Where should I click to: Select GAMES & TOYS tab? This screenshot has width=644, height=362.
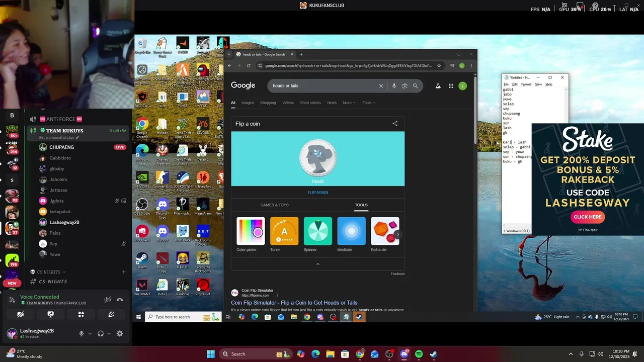[x=274, y=205]
